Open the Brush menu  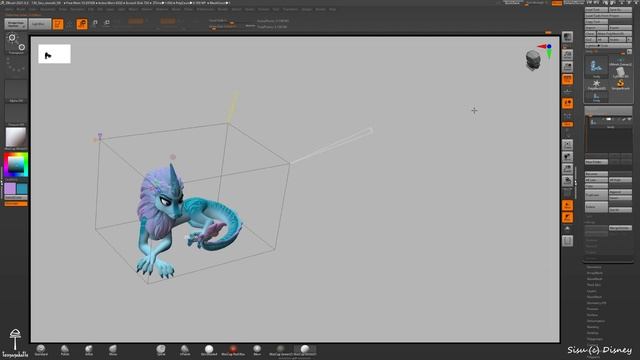(x=20, y=9)
